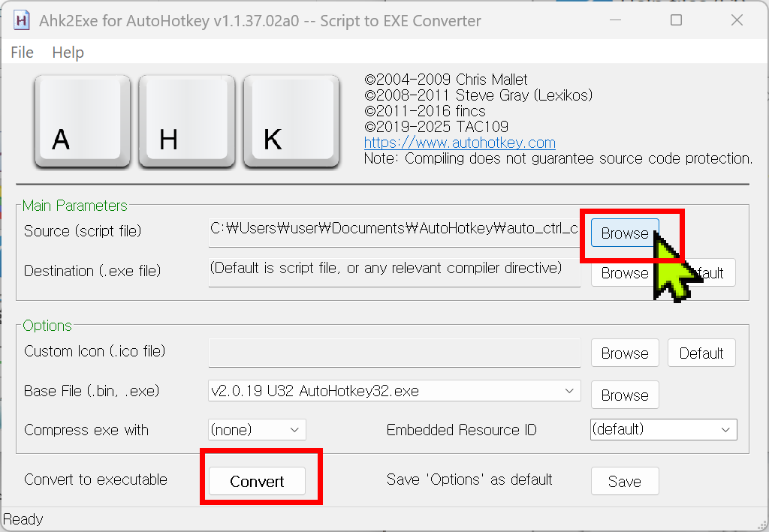Open the File menu

(23, 53)
